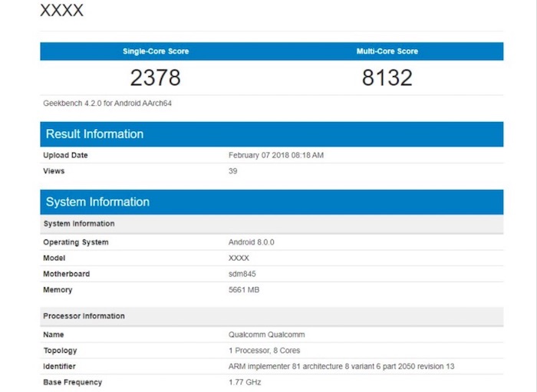
Task: Select the sdm845 motherboard value
Action: click(x=242, y=274)
